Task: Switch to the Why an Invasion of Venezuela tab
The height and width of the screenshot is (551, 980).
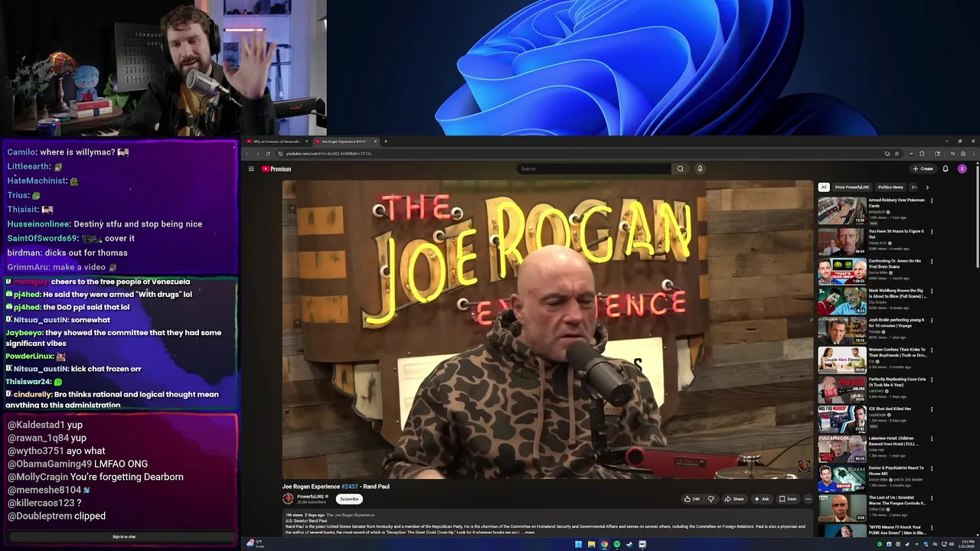Action: tap(276, 142)
